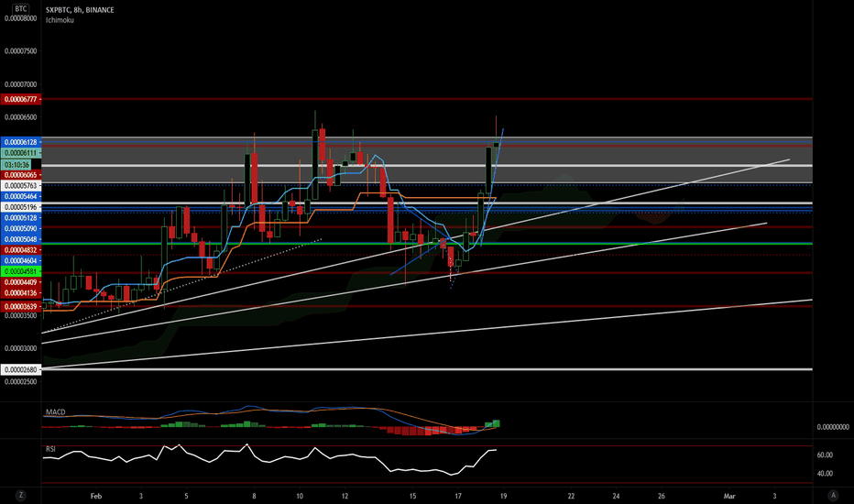Click the RSI 60.00 scale value
The image size is (854, 504).
[825, 455]
